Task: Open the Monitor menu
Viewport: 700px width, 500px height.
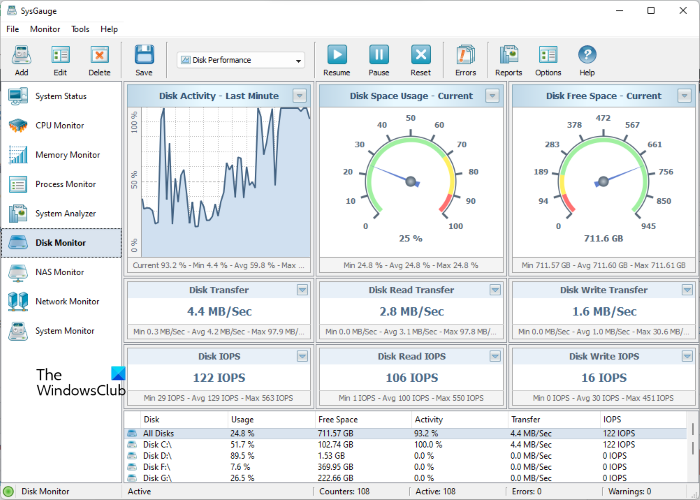Action: tap(45, 29)
